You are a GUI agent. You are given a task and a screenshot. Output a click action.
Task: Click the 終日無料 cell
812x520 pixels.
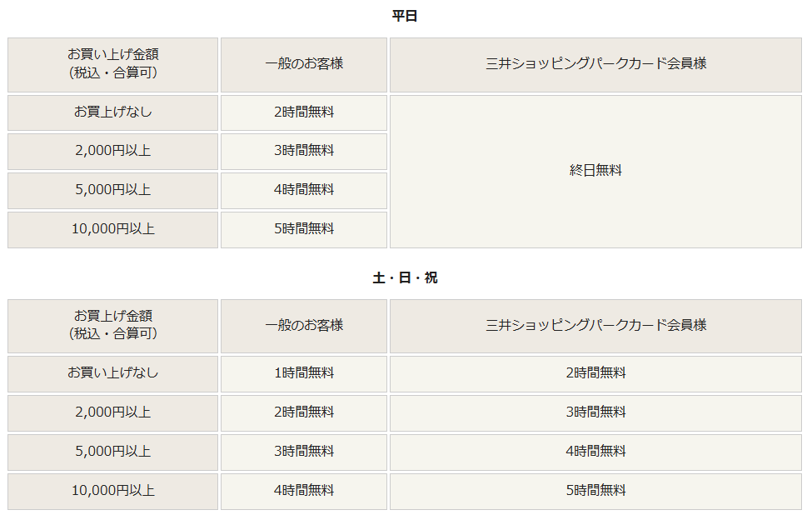(596, 171)
